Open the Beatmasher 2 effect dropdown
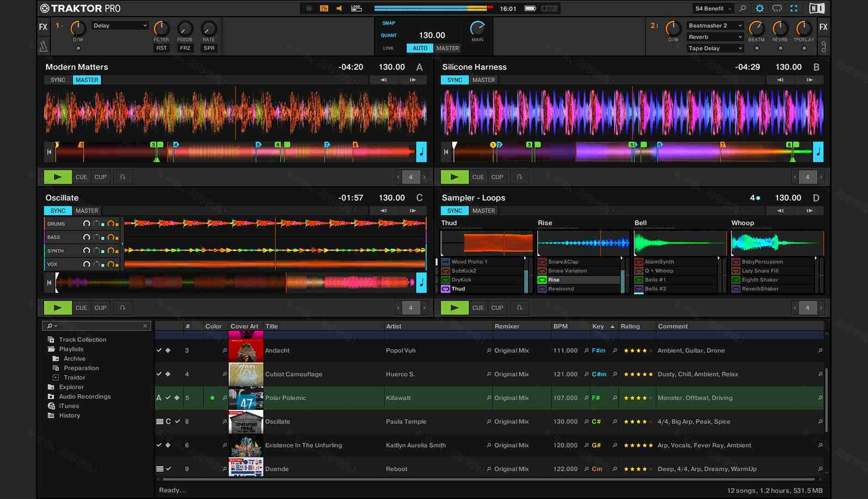The width and height of the screenshot is (868, 499). 714,25
